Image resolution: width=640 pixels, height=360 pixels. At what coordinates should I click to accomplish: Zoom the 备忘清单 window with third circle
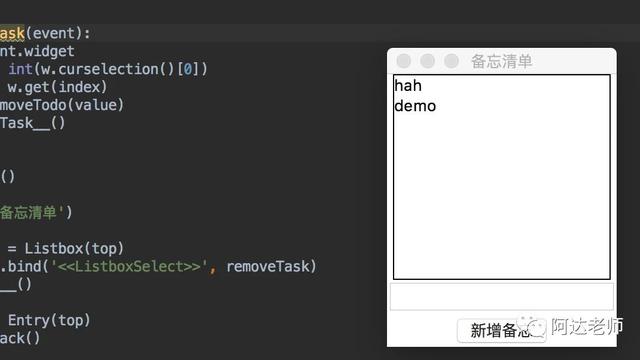(451, 61)
